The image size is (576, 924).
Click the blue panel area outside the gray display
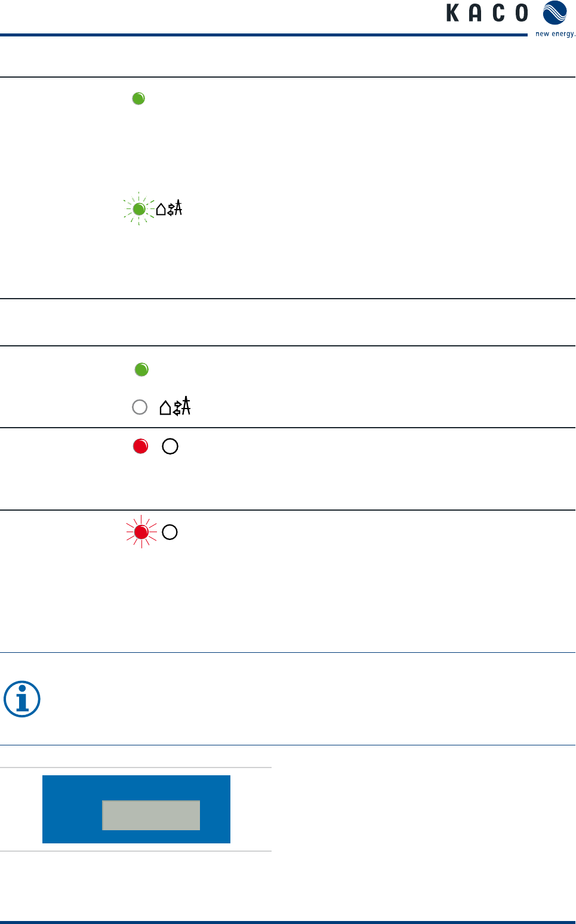(72, 809)
